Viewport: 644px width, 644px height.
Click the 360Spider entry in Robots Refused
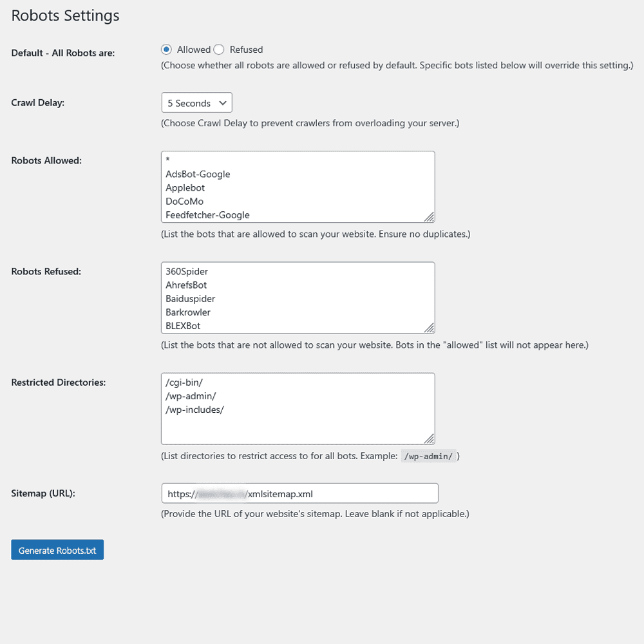(187, 272)
